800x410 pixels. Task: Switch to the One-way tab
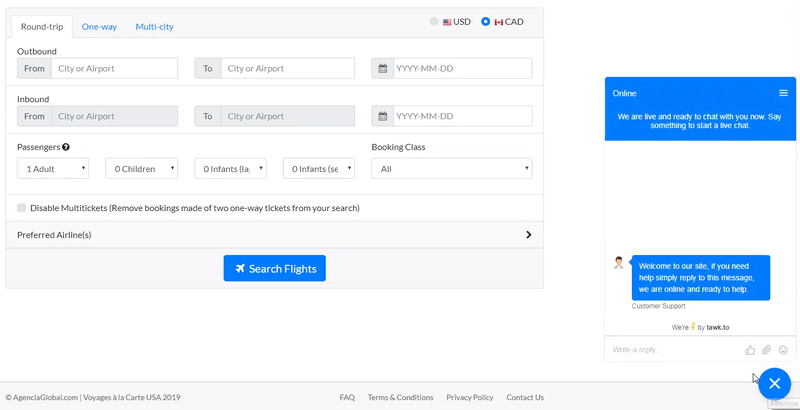[x=99, y=26]
